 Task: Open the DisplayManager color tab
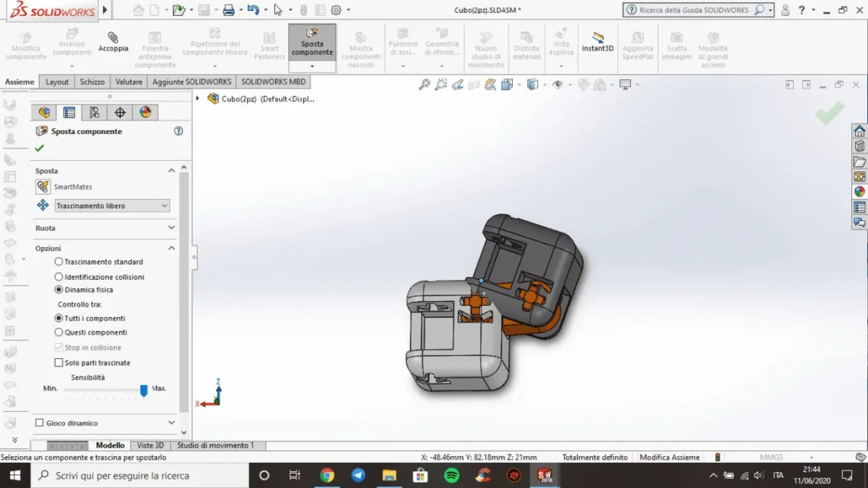pos(146,112)
